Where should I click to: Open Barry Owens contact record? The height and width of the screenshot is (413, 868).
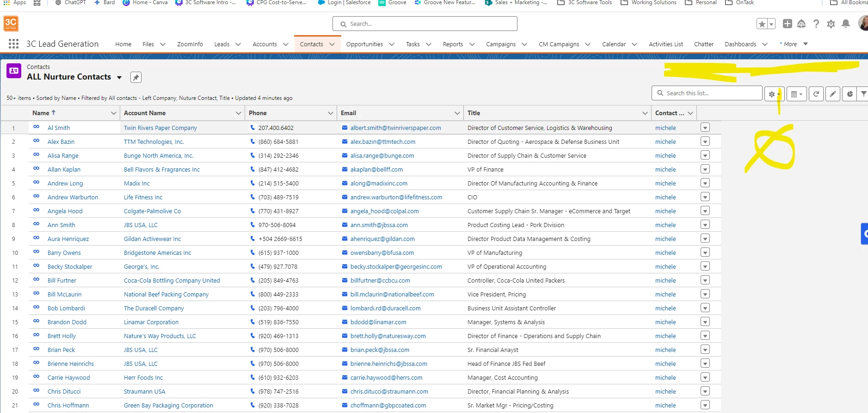tap(64, 253)
